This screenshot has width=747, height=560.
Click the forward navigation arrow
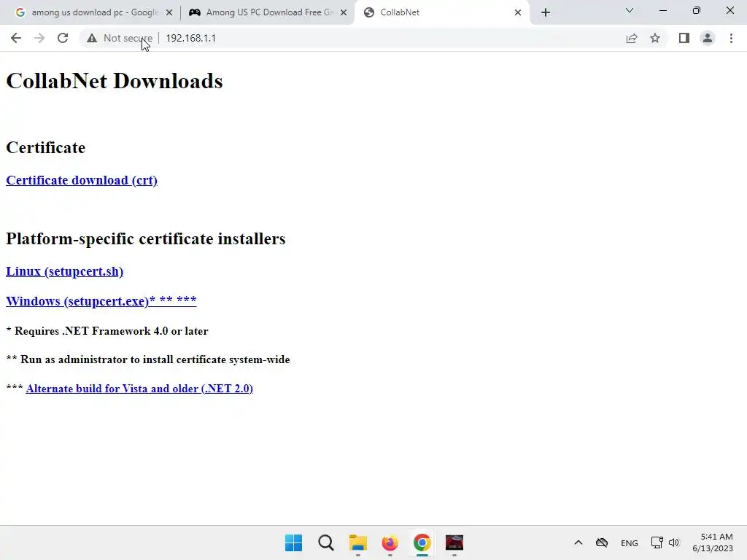coord(39,38)
